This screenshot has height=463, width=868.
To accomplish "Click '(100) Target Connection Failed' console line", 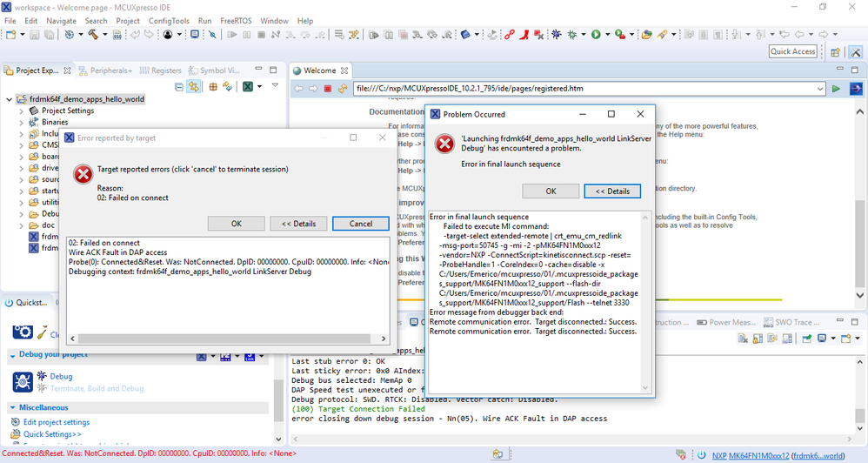I will (358, 409).
